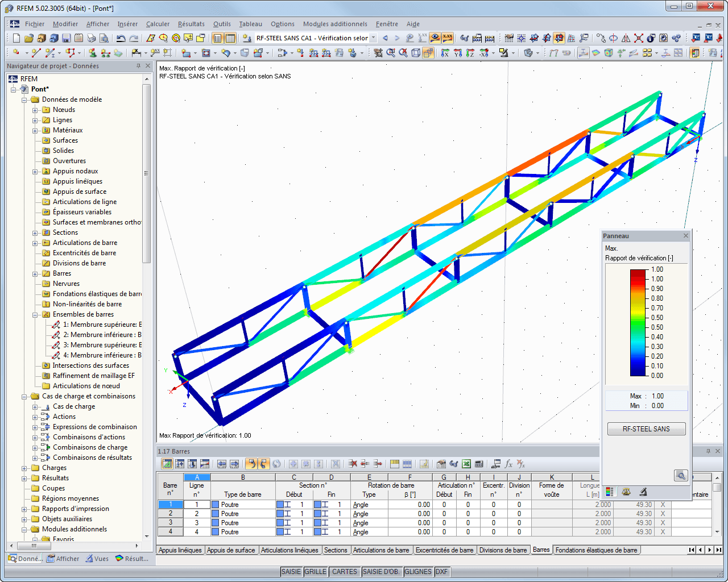
Task: Go to the previous result case arrow
Action: coord(385,38)
